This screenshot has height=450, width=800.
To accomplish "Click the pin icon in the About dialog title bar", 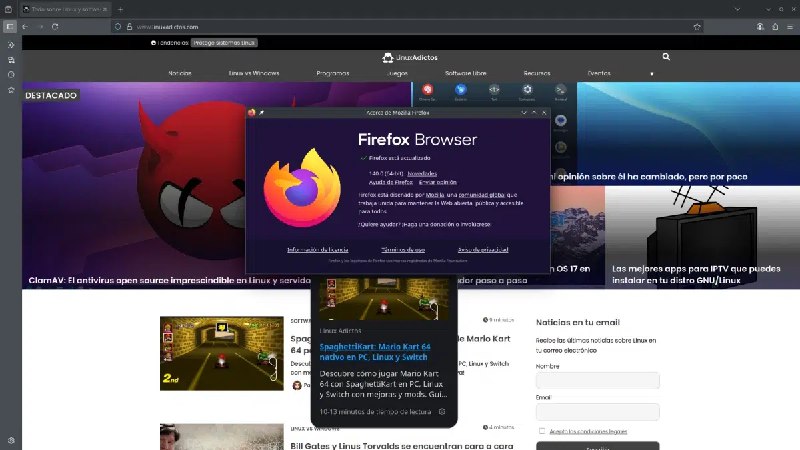I will (262, 112).
